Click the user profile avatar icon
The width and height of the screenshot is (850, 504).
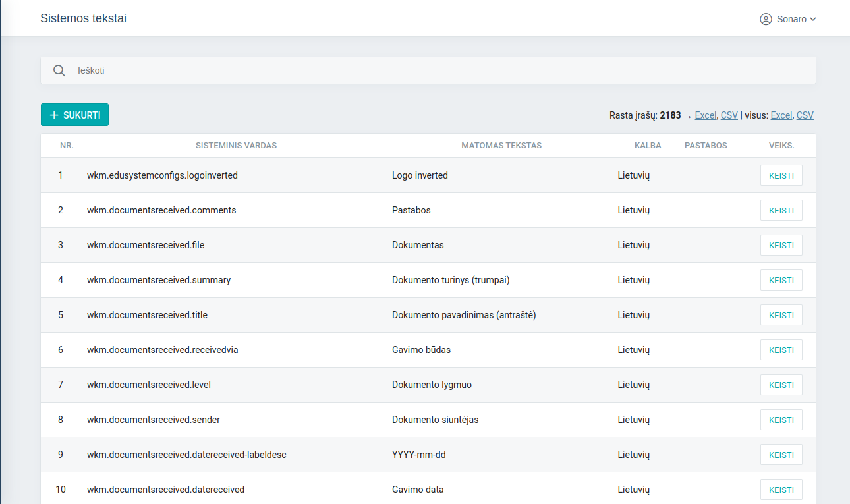coord(766,19)
